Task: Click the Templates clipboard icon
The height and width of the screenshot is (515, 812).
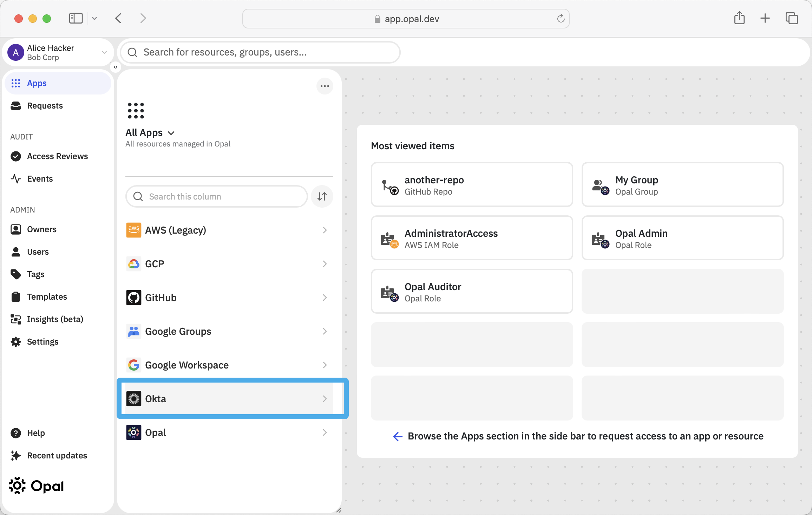Action: click(16, 297)
